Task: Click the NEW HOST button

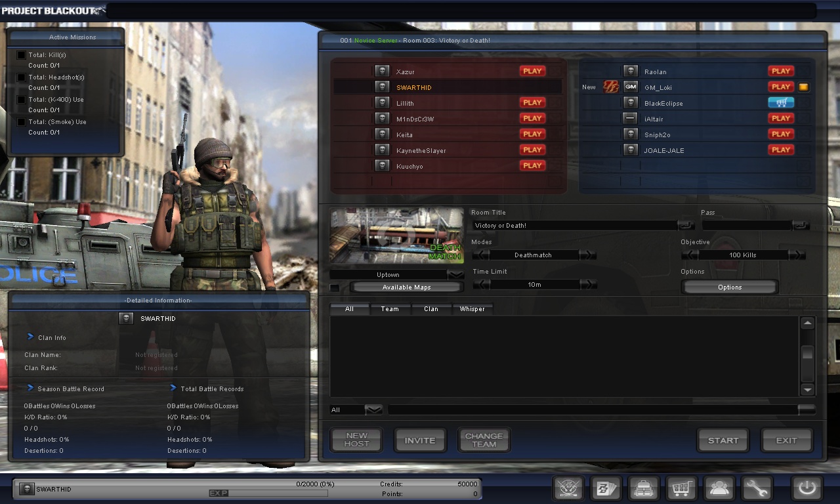Action: (x=356, y=440)
